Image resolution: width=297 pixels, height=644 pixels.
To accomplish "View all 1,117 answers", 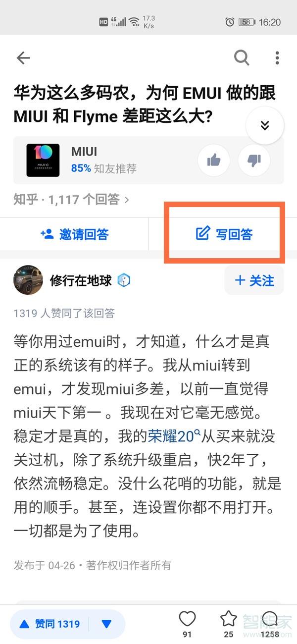I will pos(72,200).
